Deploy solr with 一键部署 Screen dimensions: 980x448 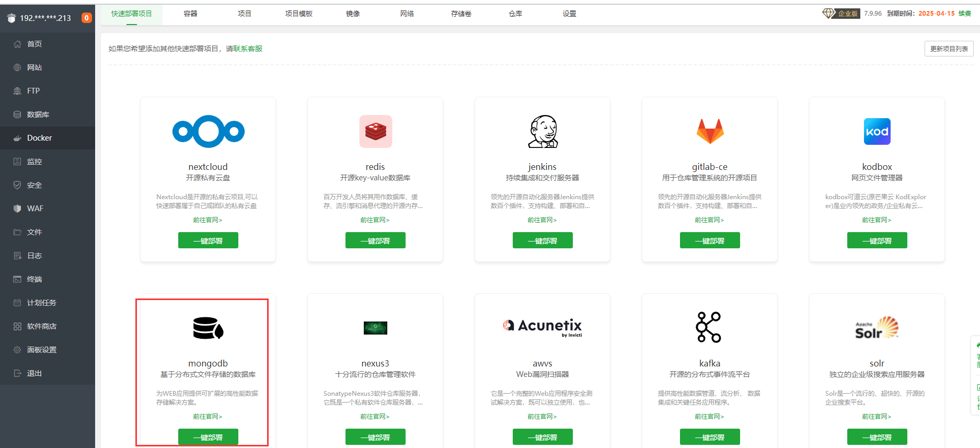[x=877, y=437]
